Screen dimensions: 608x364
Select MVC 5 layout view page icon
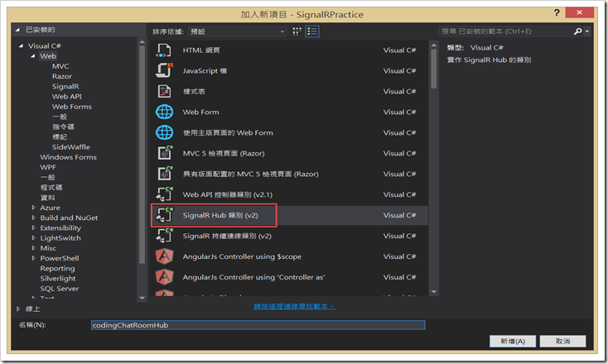[165, 174]
